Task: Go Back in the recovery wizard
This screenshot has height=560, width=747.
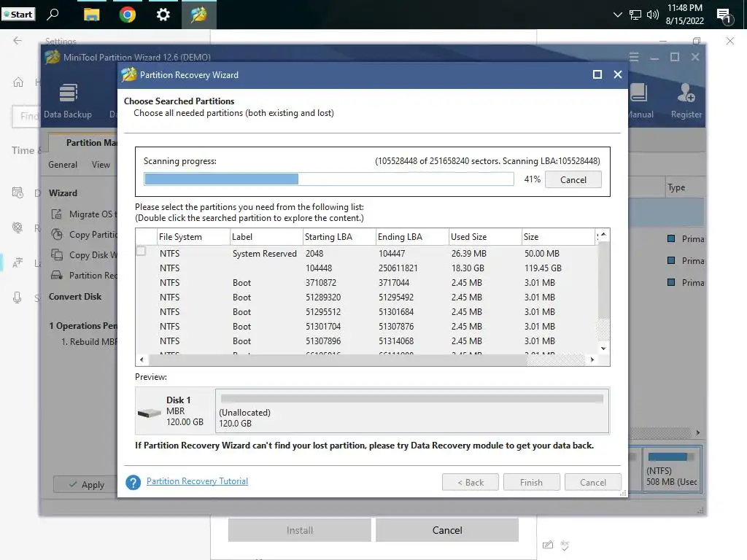Action: pyautogui.click(x=471, y=483)
